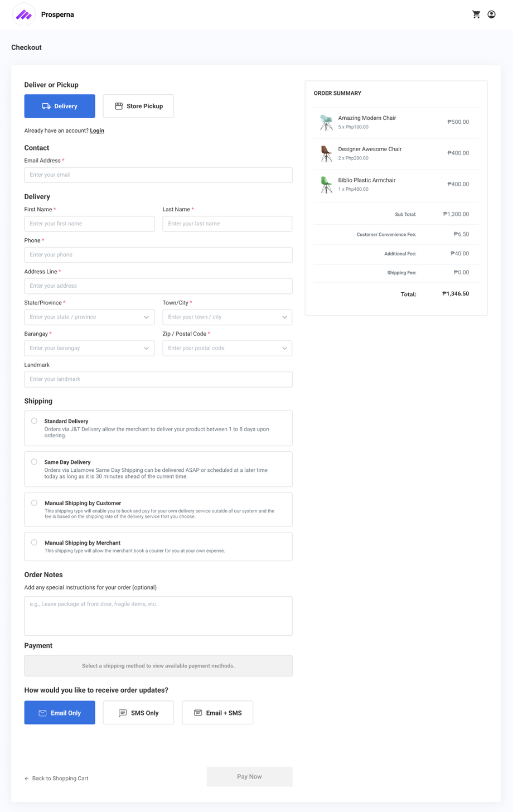Expand the Barangay dropdown
513x812 pixels.
(89, 349)
